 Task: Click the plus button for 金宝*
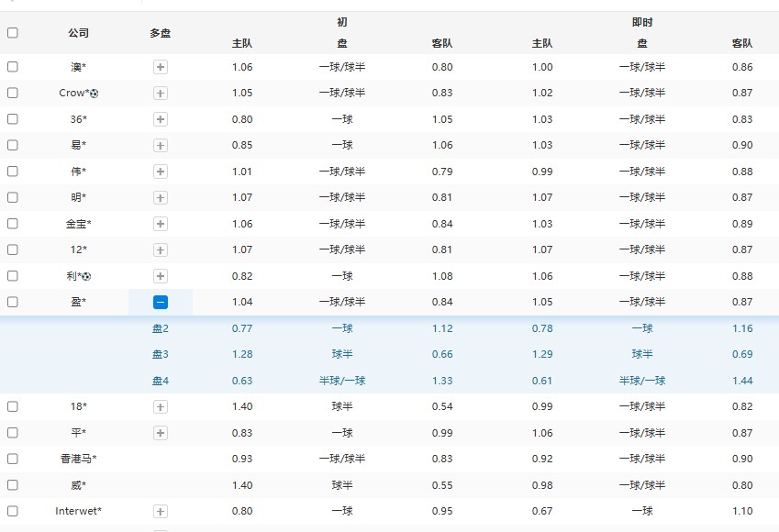click(x=161, y=223)
